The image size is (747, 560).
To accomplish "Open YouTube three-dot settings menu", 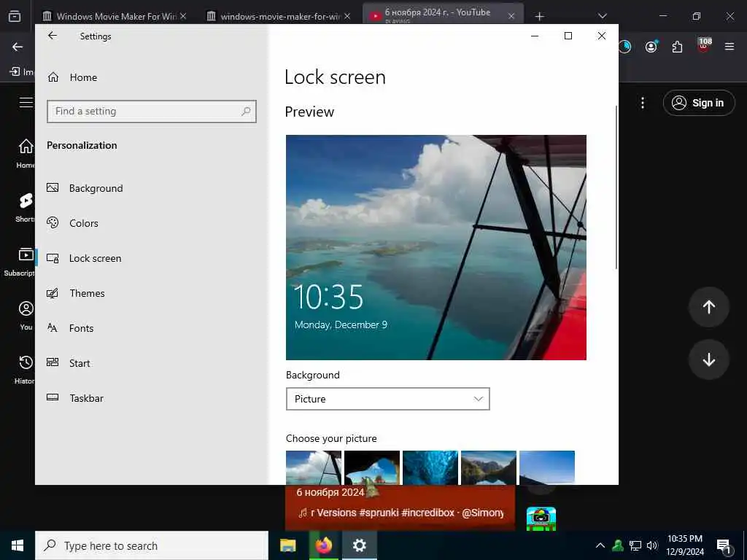I will pos(643,103).
